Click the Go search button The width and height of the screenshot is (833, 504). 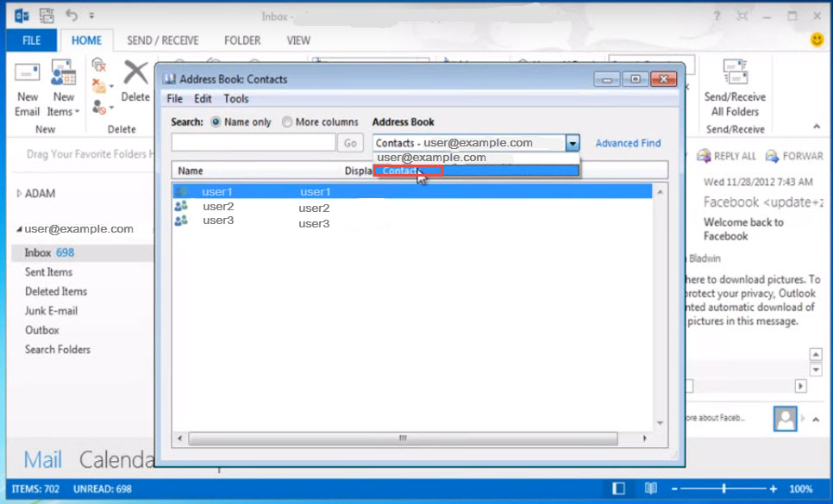pyautogui.click(x=350, y=143)
